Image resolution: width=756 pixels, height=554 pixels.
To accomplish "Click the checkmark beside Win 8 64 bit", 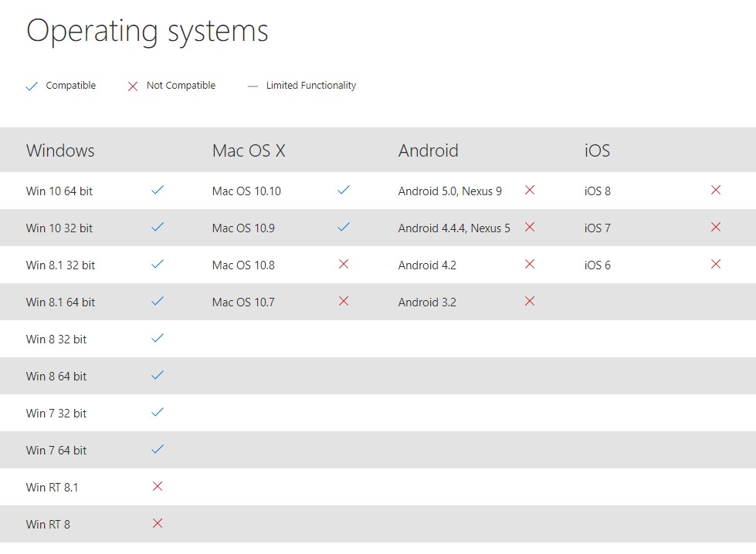I will [x=158, y=375].
